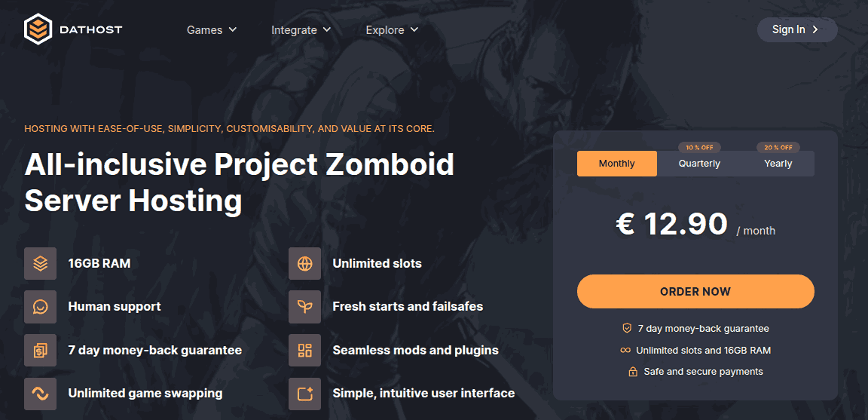This screenshot has width=868, height=420.
Task: Select Monthly billing period
Action: (x=616, y=164)
